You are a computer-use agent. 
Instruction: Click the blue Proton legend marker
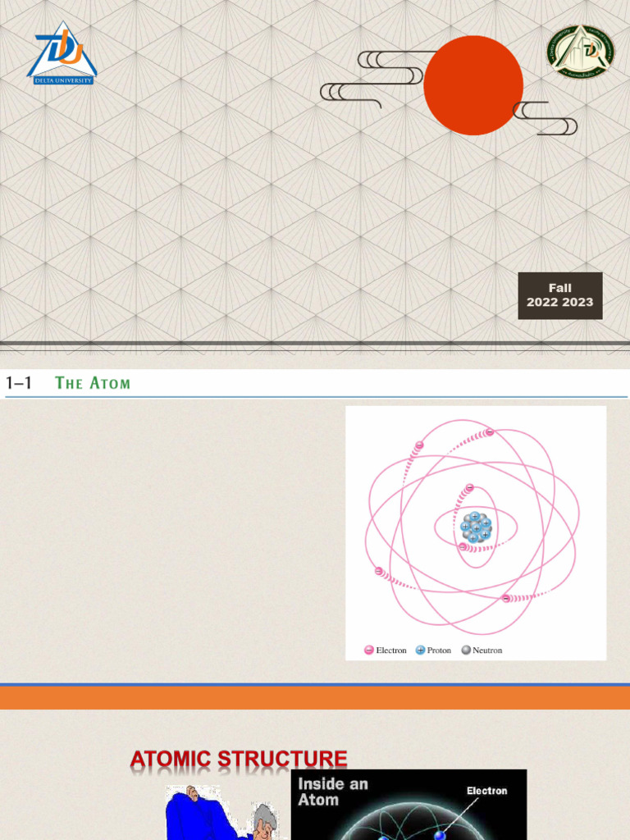(x=421, y=651)
